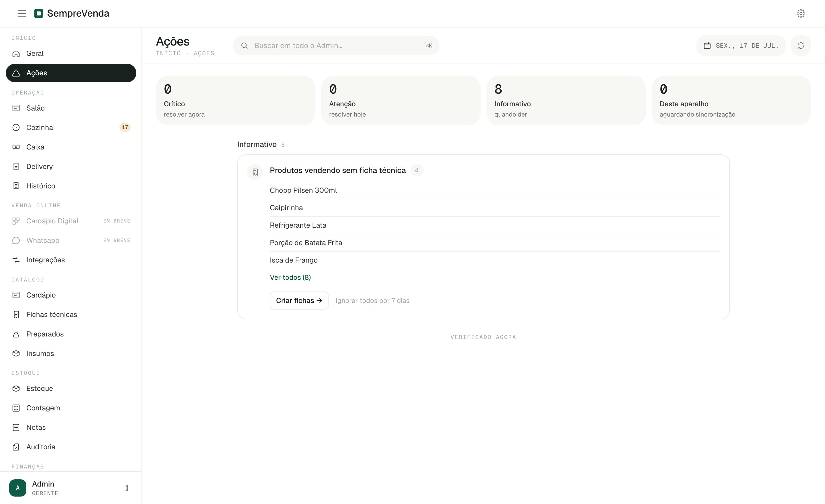
Task: Select the Informativo summary card
Action: [566, 101]
